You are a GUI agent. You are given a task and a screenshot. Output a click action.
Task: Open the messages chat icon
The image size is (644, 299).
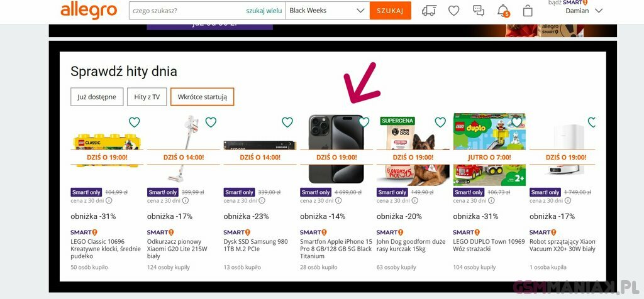coord(479,11)
